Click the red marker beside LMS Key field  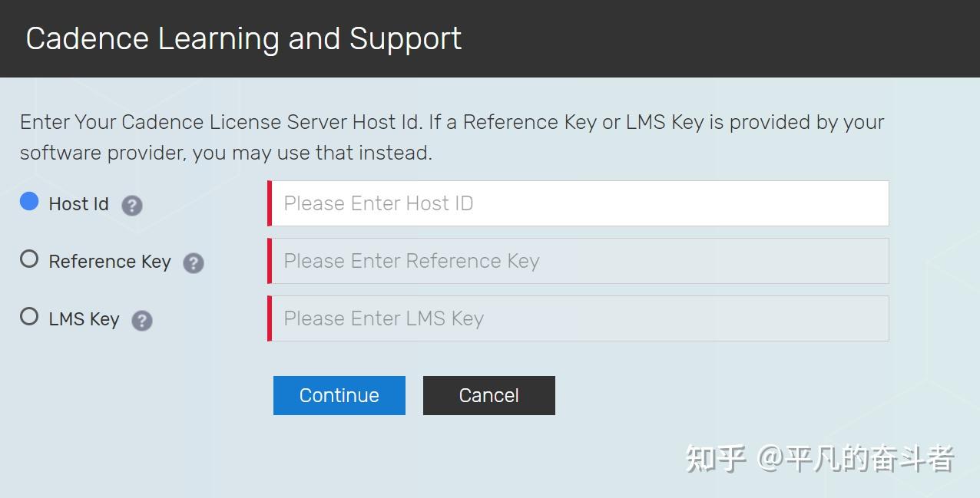coord(270,318)
